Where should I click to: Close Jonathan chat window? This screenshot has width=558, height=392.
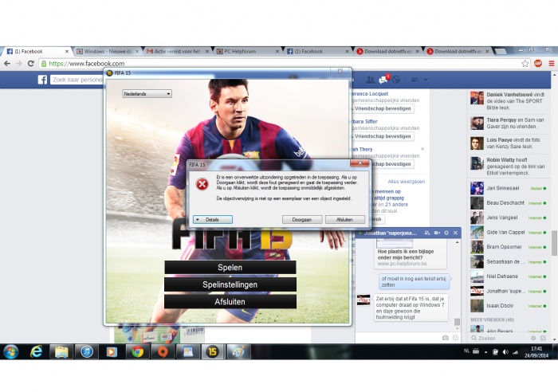[455, 233]
